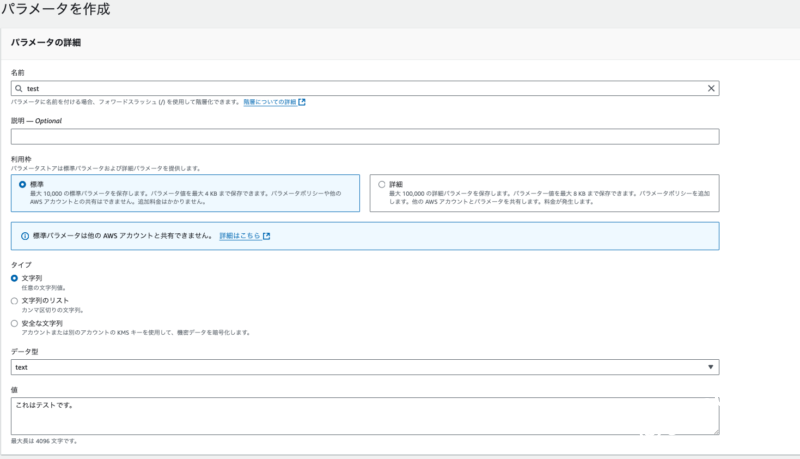Select the 標準 tier radio button

23,185
